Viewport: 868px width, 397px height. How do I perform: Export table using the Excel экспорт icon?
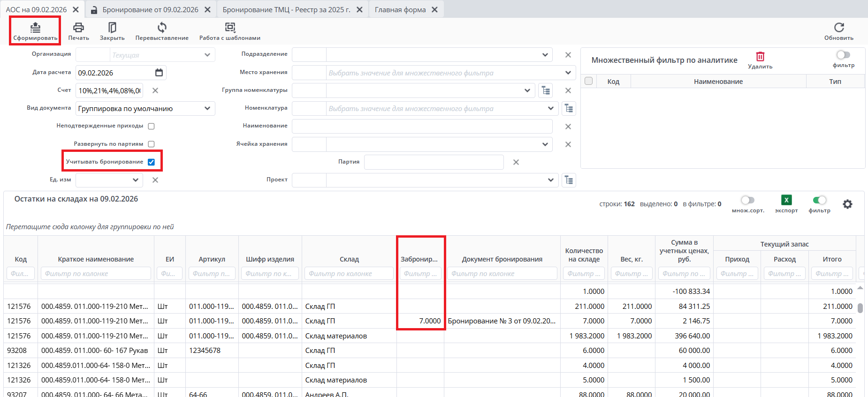[x=786, y=200]
